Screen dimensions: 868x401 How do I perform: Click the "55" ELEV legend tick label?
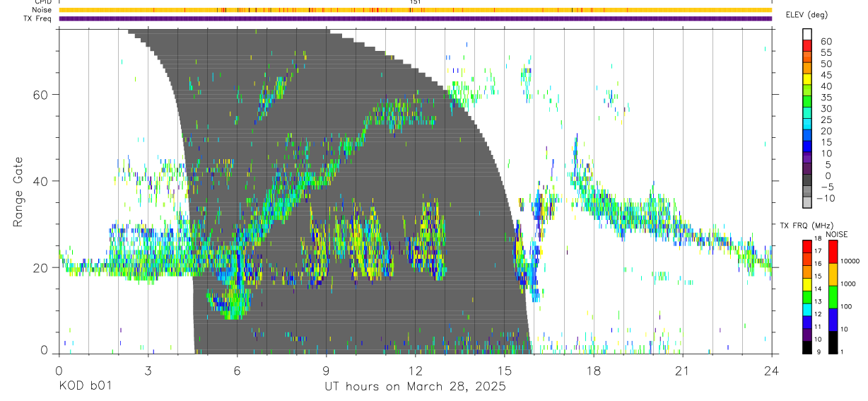pos(826,53)
